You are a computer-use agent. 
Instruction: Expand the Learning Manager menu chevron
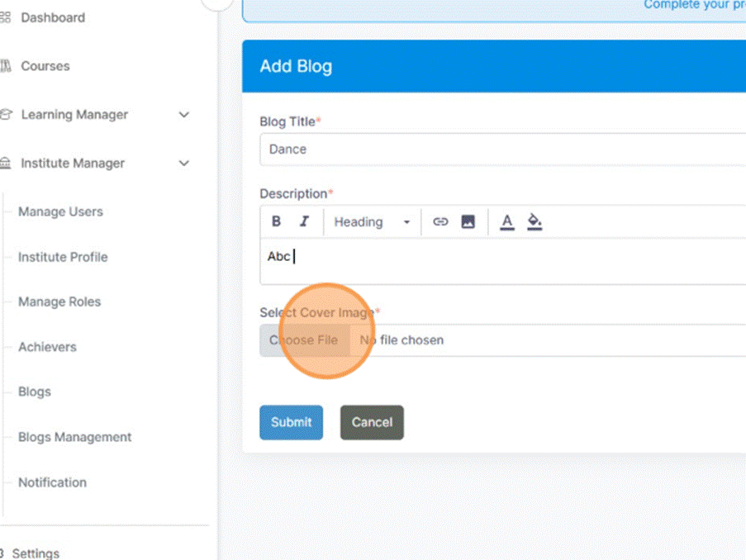coord(184,115)
